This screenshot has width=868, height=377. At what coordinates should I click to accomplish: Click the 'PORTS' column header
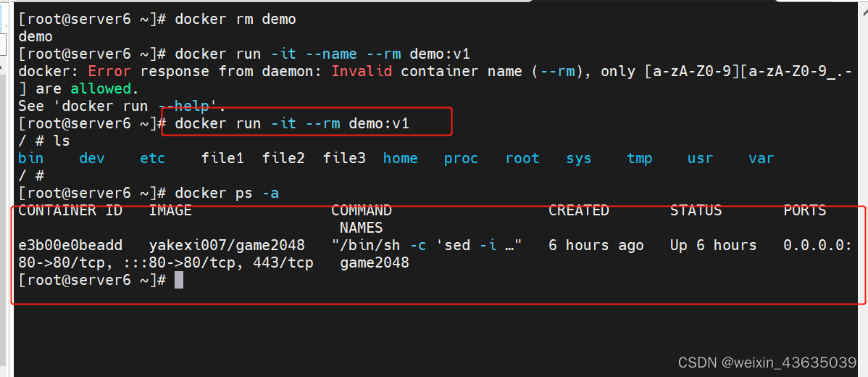tap(806, 210)
